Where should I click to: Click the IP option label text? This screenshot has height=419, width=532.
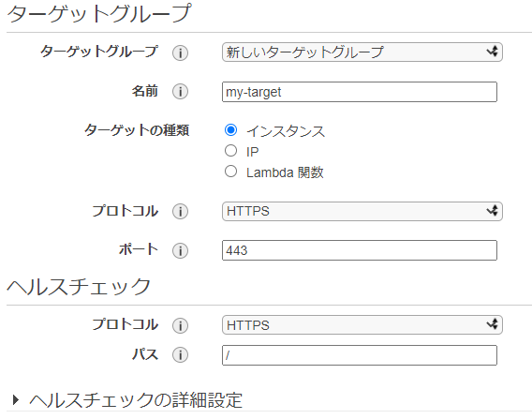(253, 152)
